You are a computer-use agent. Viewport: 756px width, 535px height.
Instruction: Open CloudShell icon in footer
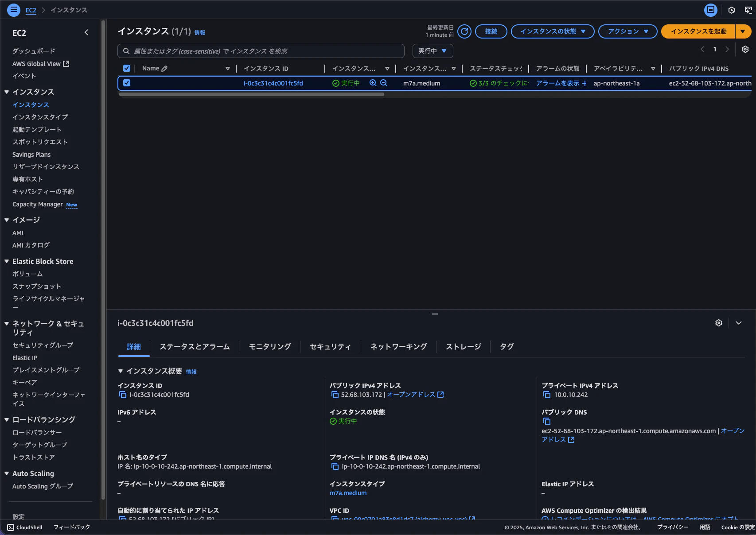[11, 527]
